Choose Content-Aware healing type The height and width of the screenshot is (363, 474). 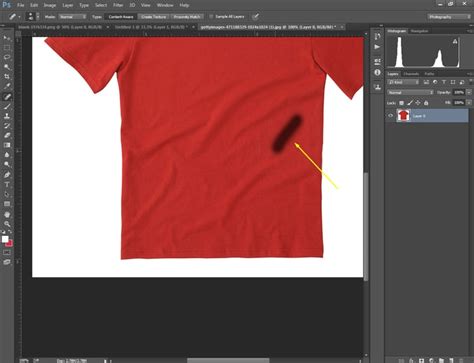tap(121, 17)
